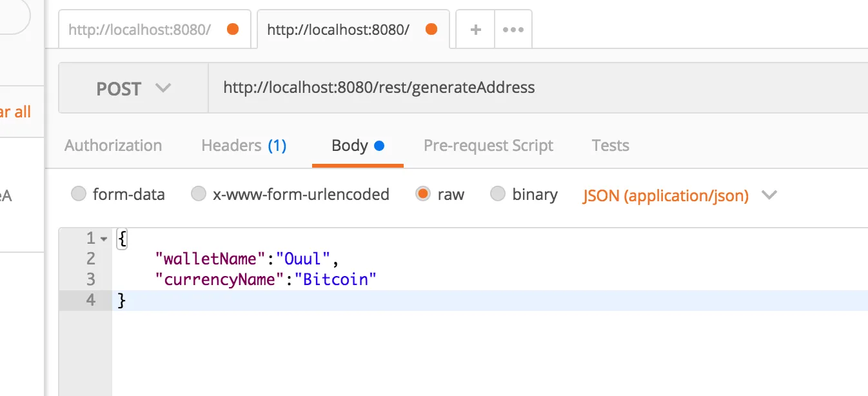Select the Body tab
Screen dimensions: 868x396
tap(350, 146)
